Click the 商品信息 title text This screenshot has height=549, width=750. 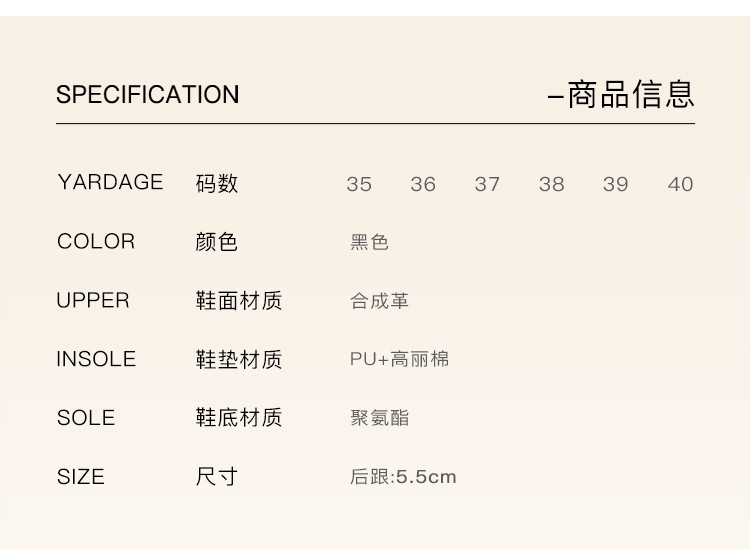click(x=630, y=95)
